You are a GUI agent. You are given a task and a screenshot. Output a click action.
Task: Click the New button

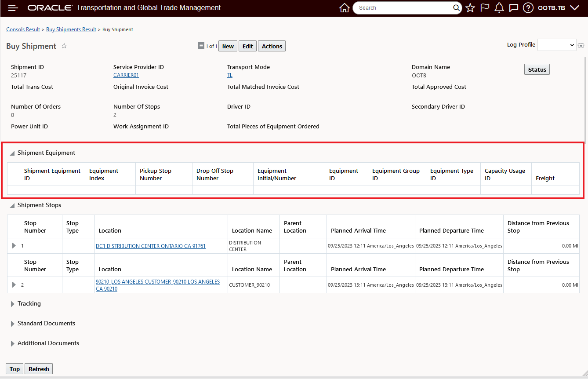tap(228, 46)
